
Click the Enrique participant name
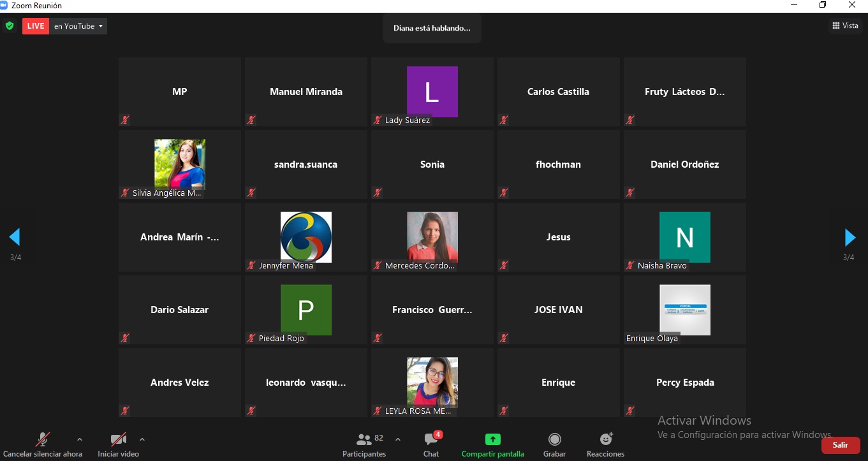(559, 383)
